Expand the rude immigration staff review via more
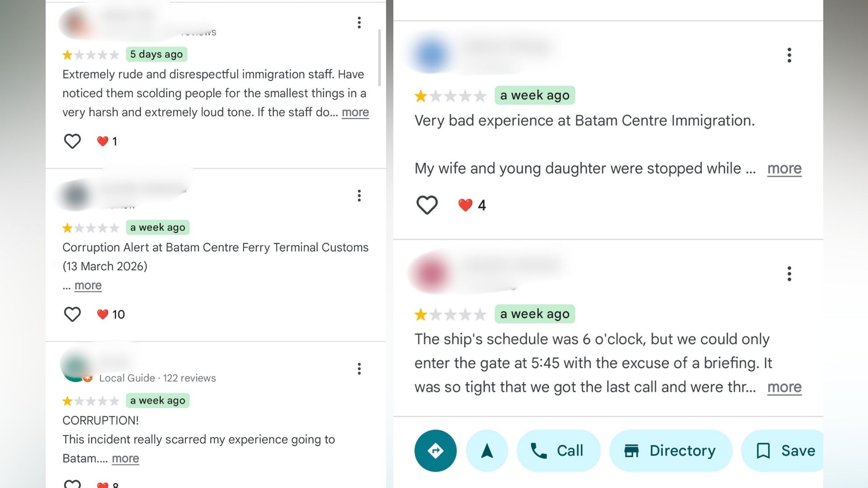Image resolution: width=868 pixels, height=488 pixels. (355, 112)
